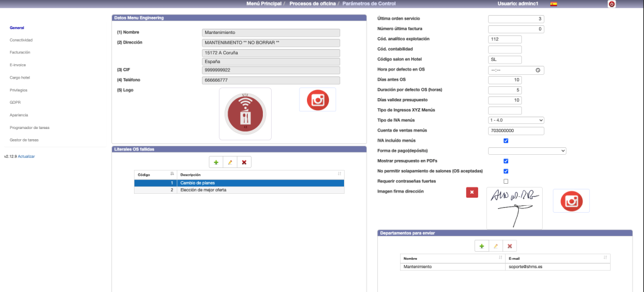The height and width of the screenshot is (292, 644).
Task: Enable Requerir contraseñas fuertes checkbox
Action: pyautogui.click(x=506, y=181)
